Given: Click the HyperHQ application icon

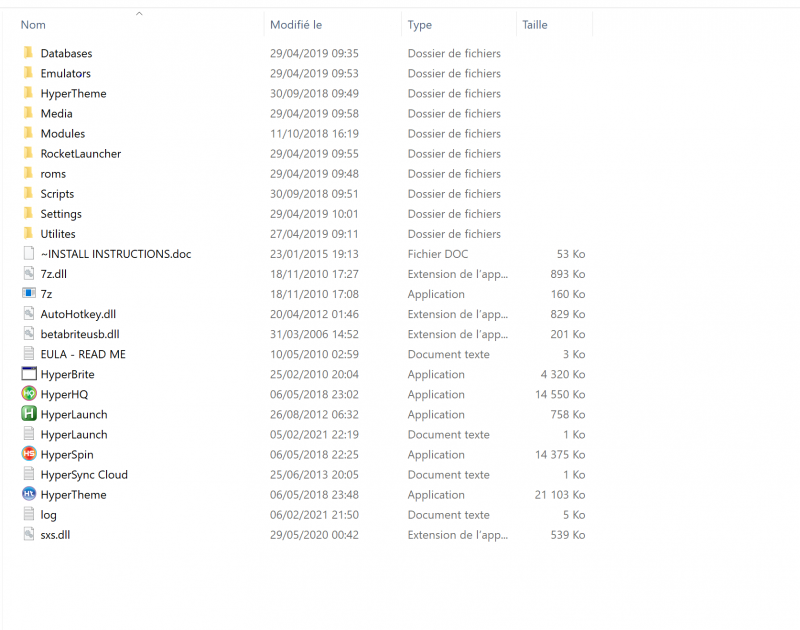Looking at the screenshot, I should click(x=29, y=394).
